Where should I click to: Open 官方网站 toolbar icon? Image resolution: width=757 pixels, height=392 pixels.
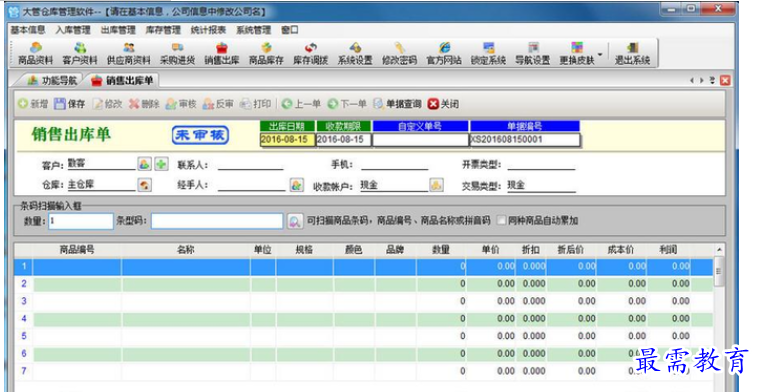[444, 54]
